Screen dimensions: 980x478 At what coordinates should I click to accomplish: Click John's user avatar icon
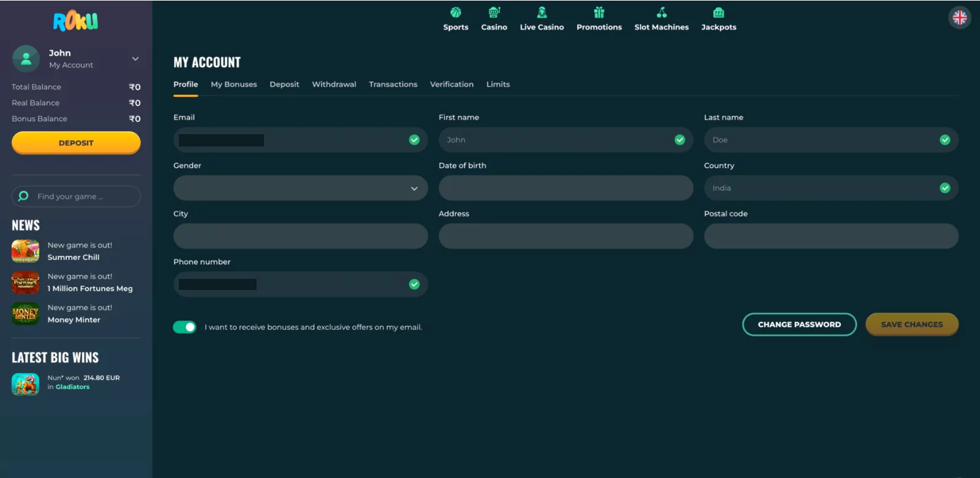(x=26, y=59)
